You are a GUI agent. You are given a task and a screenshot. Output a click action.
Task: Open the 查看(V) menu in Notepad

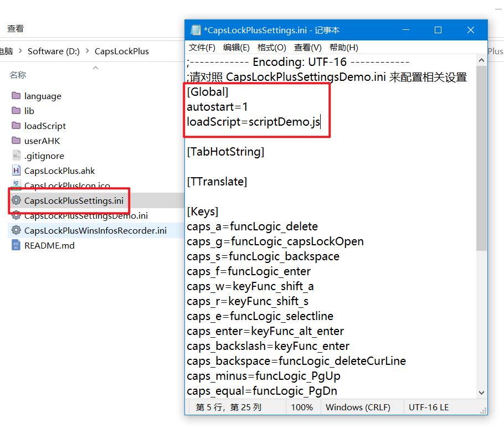(308, 48)
